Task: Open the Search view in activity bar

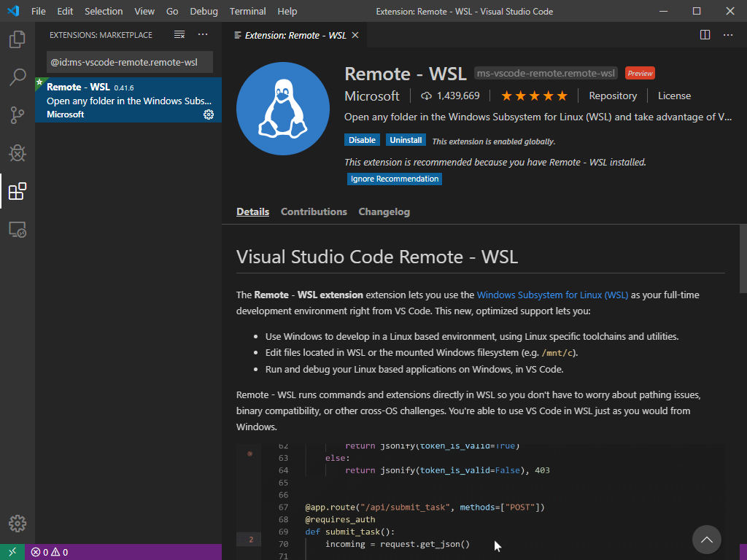Action: [18, 77]
